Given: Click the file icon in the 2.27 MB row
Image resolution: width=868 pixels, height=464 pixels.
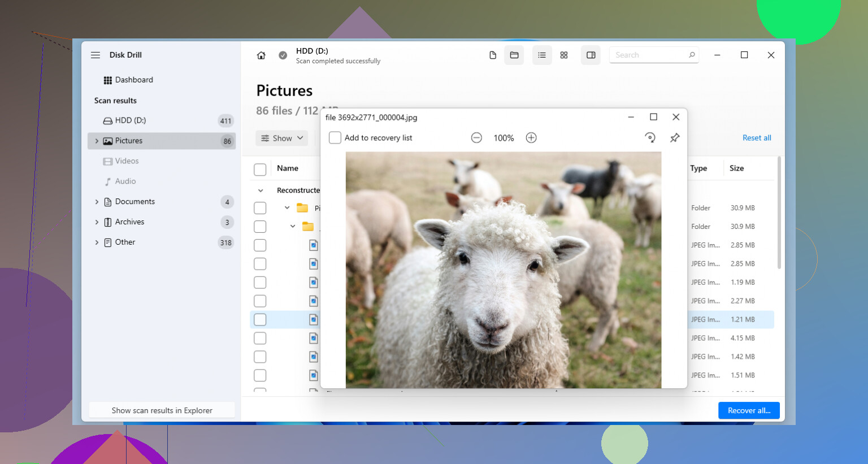Looking at the screenshot, I should click(x=314, y=301).
